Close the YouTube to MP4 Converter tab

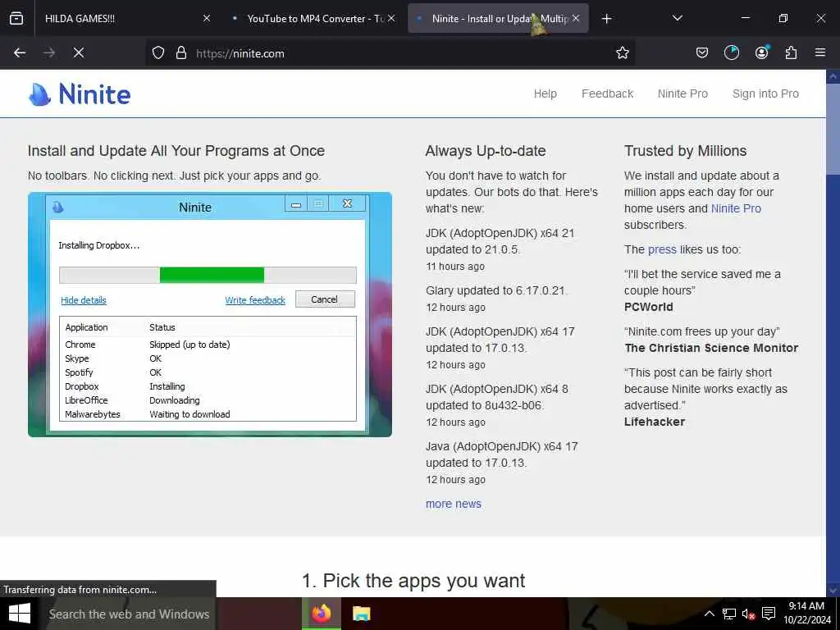click(x=391, y=18)
